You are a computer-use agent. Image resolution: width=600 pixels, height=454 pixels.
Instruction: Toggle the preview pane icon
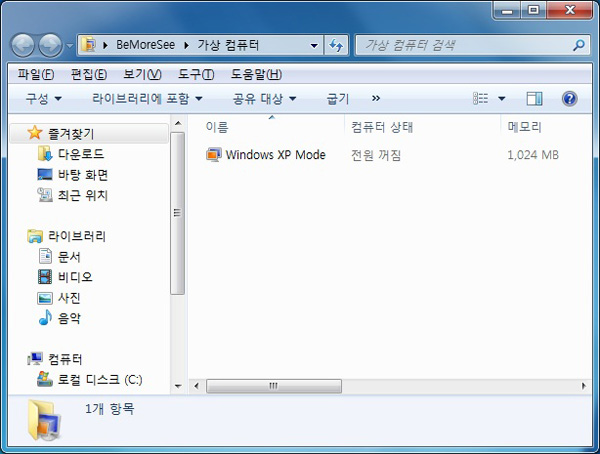point(534,99)
